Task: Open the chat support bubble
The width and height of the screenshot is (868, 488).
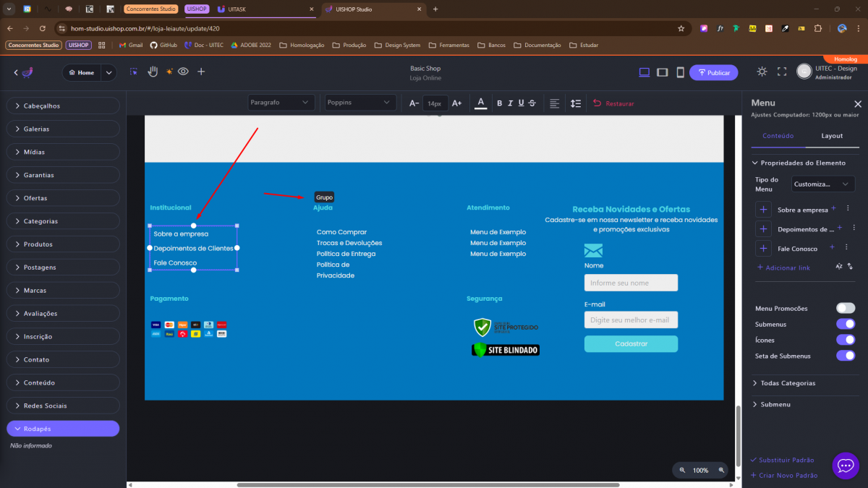Action: click(845, 466)
